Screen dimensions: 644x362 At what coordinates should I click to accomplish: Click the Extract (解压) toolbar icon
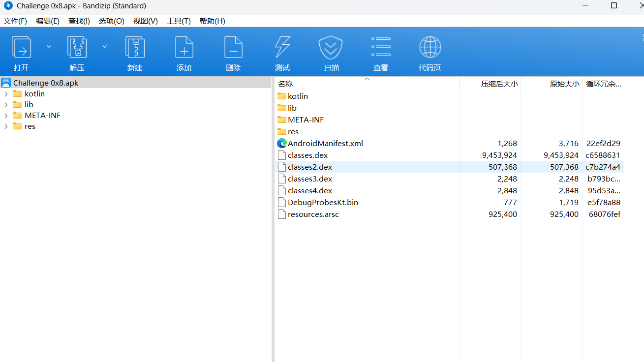[77, 48]
